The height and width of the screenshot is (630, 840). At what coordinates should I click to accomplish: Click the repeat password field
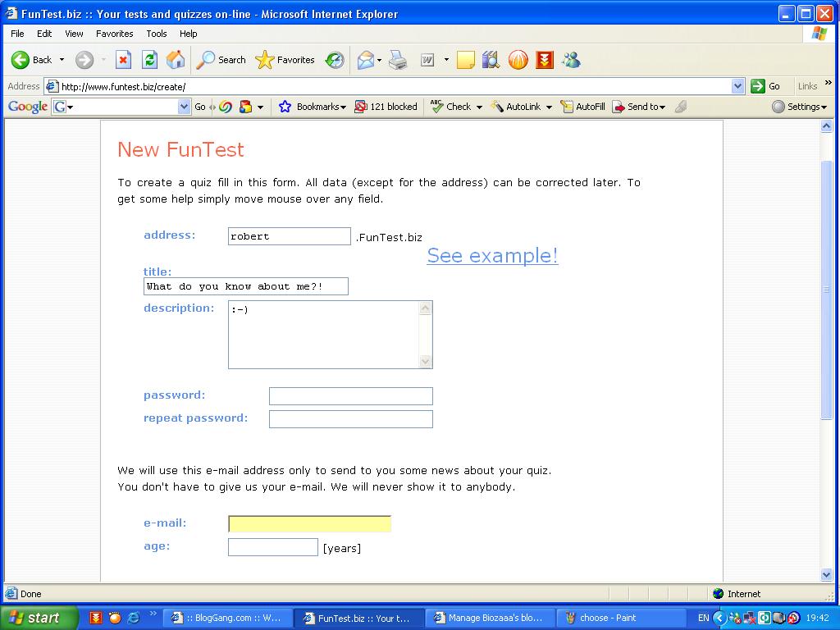[x=351, y=419]
